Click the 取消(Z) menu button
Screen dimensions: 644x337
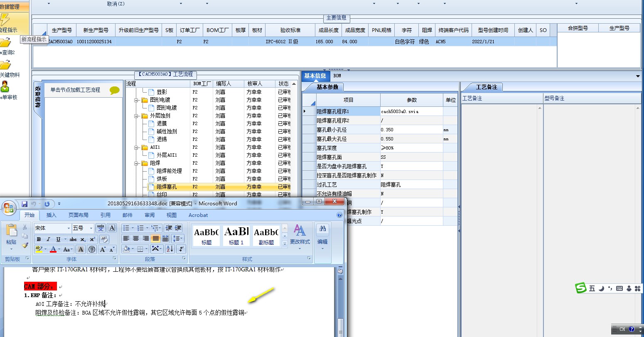(116, 4)
